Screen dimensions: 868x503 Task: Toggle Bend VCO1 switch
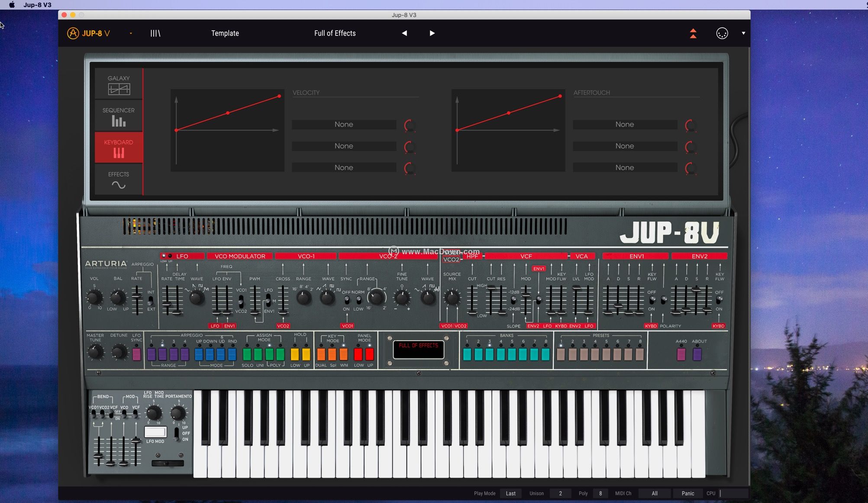(x=93, y=414)
